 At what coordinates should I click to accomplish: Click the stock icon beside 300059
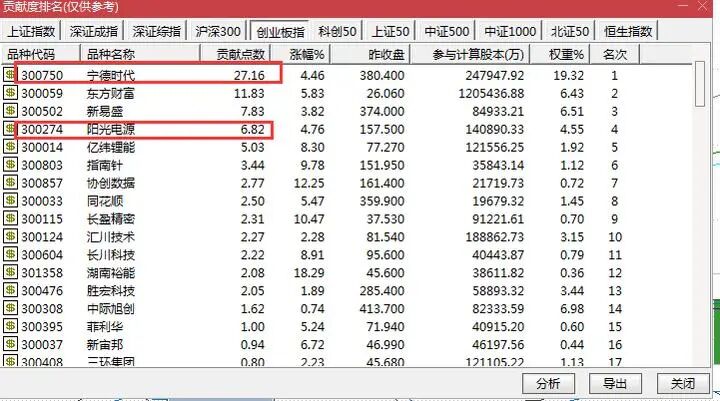point(10,93)
